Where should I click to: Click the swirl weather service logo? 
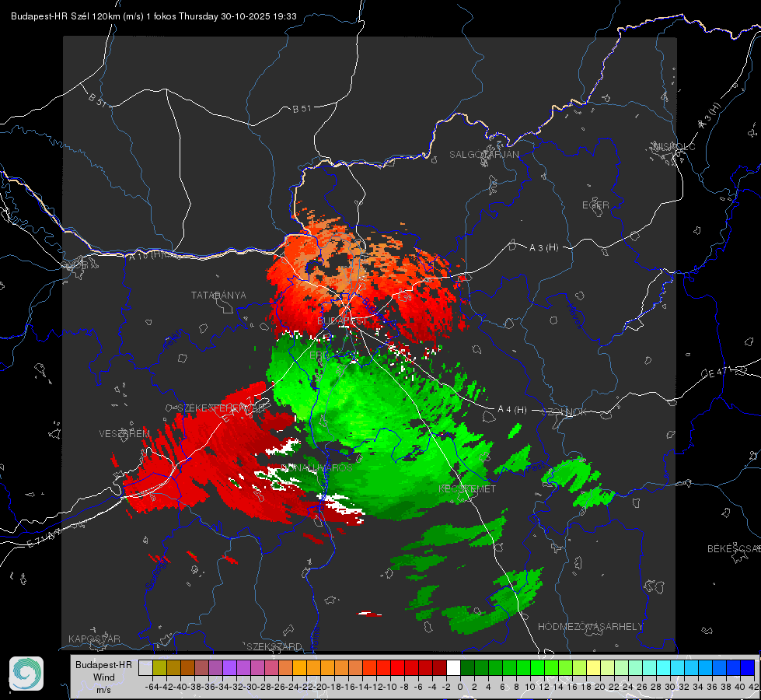coord(26,674)
